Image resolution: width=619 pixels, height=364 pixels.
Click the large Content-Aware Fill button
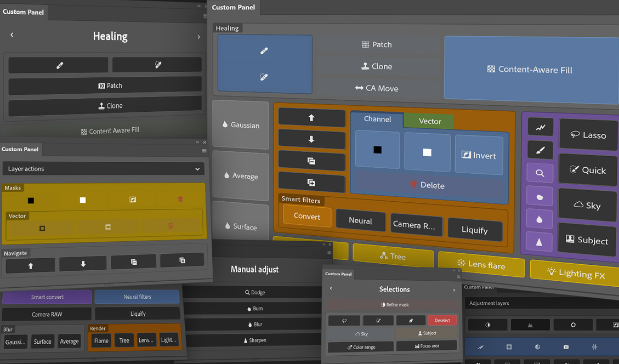click(530, 70)
